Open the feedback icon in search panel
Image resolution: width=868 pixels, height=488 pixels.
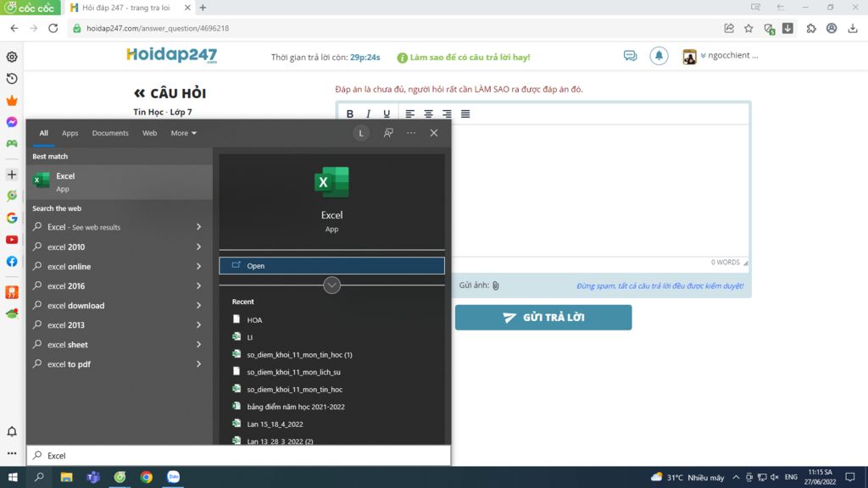(x=388, y=133)
